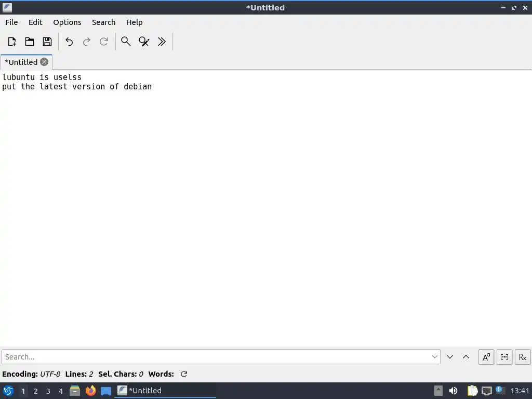Open the find magnifier tool
The height and width of the screenshot is (399, 532).
tap(126, 42)
